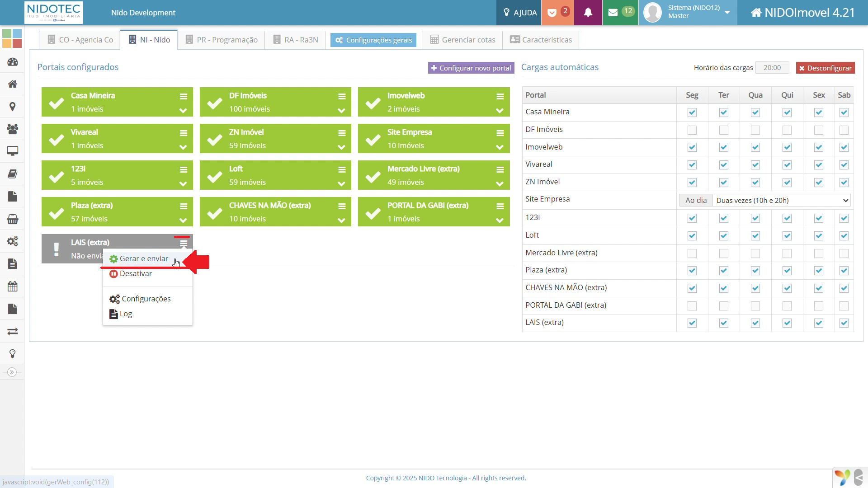Viewport: 868px width, 488px height.
Task: Click the colored squares app switcher
Action: (12, 38)
